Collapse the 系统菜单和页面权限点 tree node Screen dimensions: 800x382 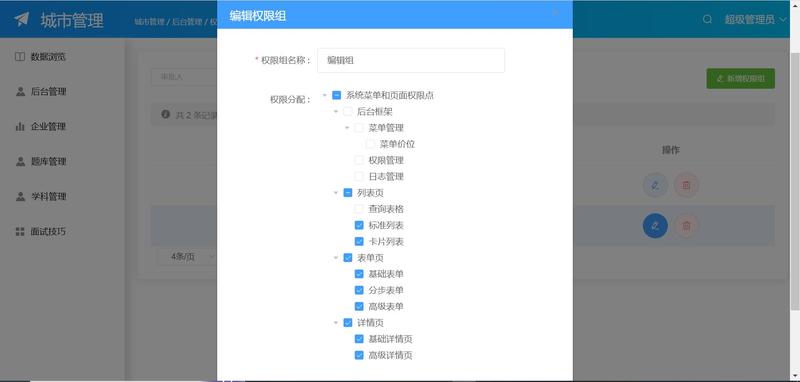point(324,95)
